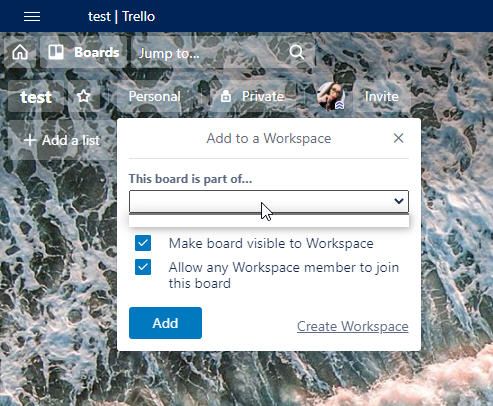The width and height of the screenshot is (493, 406).
Task: Open the Boards menu button
Action: coord(83,52)
